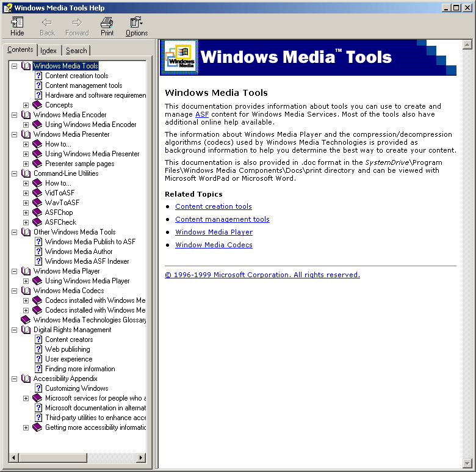Expand the Using Windows Media Player node
The image size is (476, 472).
coord(26,281)
